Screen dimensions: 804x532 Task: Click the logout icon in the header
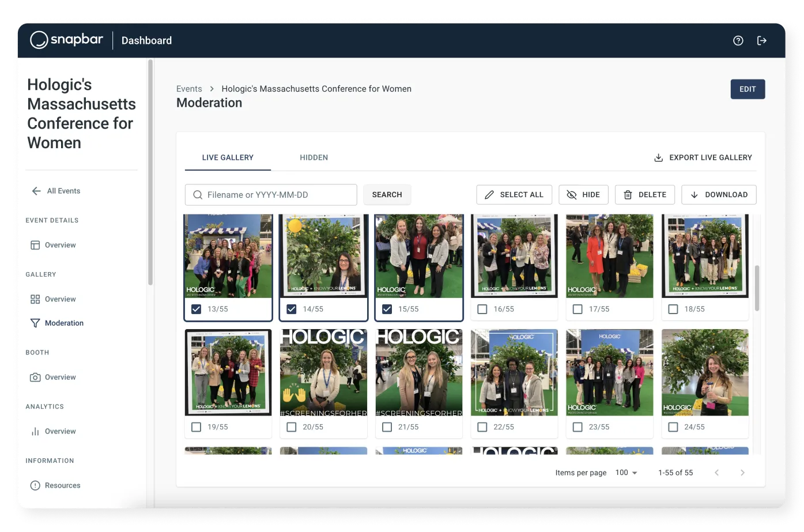tap(762, 40)
